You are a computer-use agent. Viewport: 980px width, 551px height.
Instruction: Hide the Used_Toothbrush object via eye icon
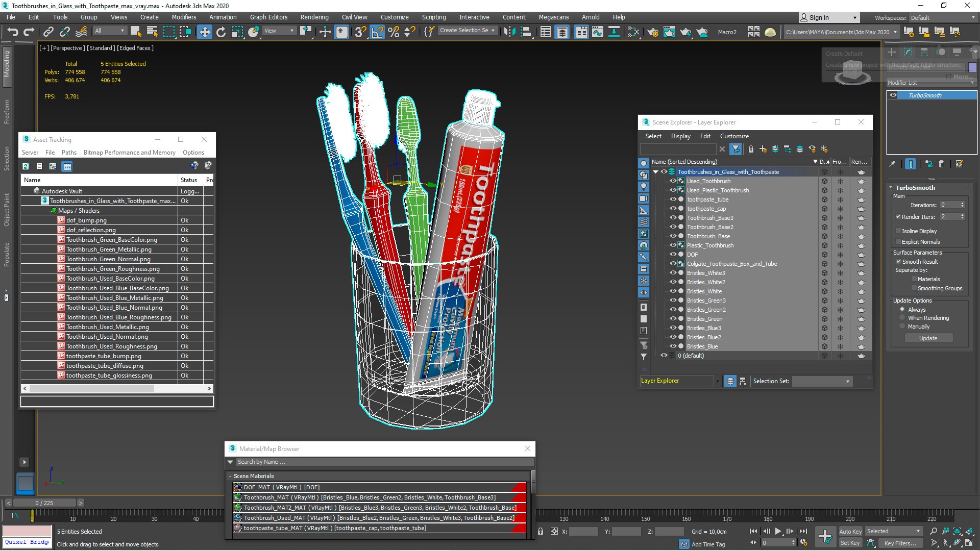[673, 181]
